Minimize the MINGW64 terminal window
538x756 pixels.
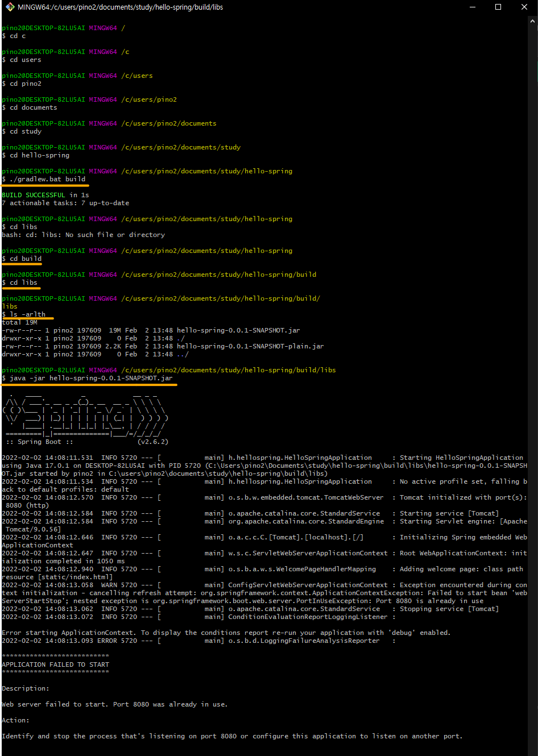click(x=472, y=7)
